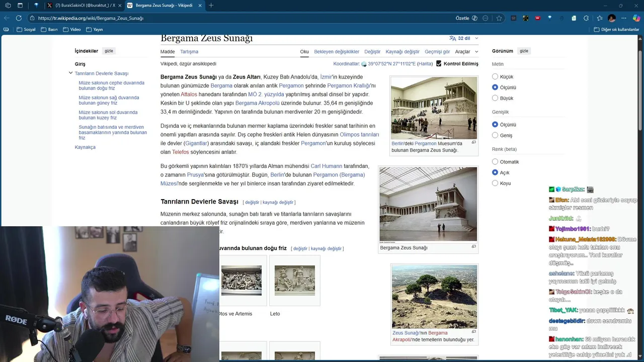Add page to favorites with star icon
Screen dimensions: 644x362
point(499,18)
